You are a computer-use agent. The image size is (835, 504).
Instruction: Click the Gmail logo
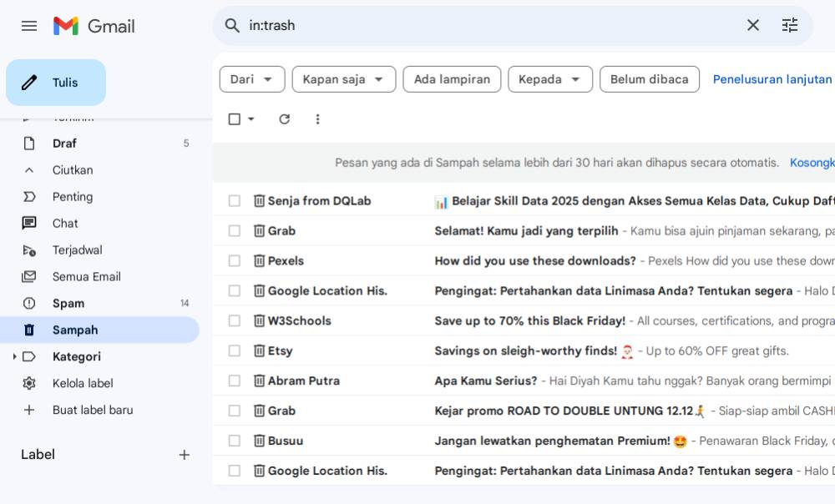pyautogui.click(x=94, y=26)
